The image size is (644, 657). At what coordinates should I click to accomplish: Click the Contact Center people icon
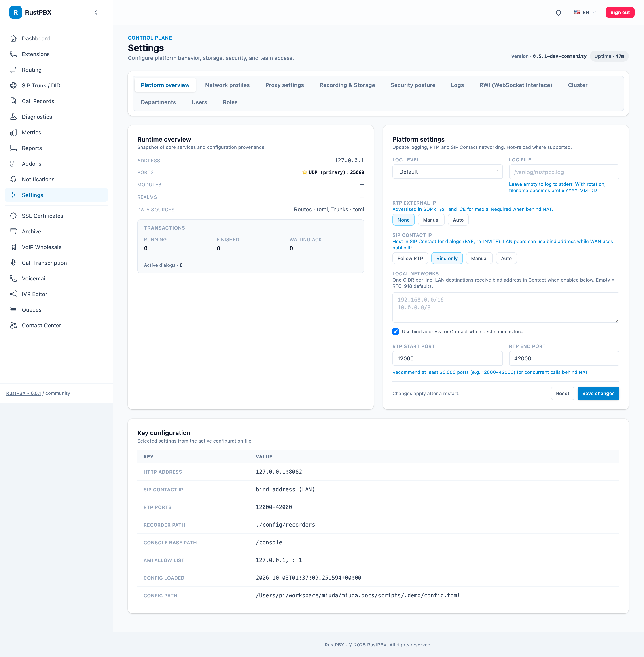(13, 325)
